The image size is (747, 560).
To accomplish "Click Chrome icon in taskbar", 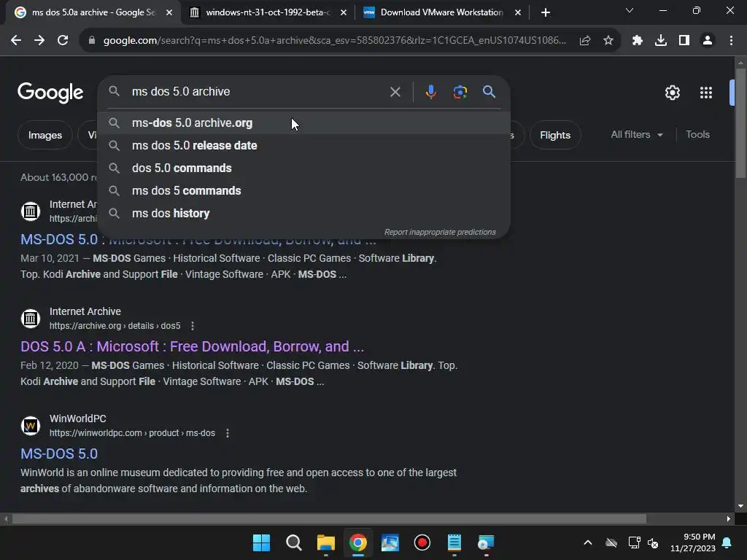I will [x=357, y=542].
